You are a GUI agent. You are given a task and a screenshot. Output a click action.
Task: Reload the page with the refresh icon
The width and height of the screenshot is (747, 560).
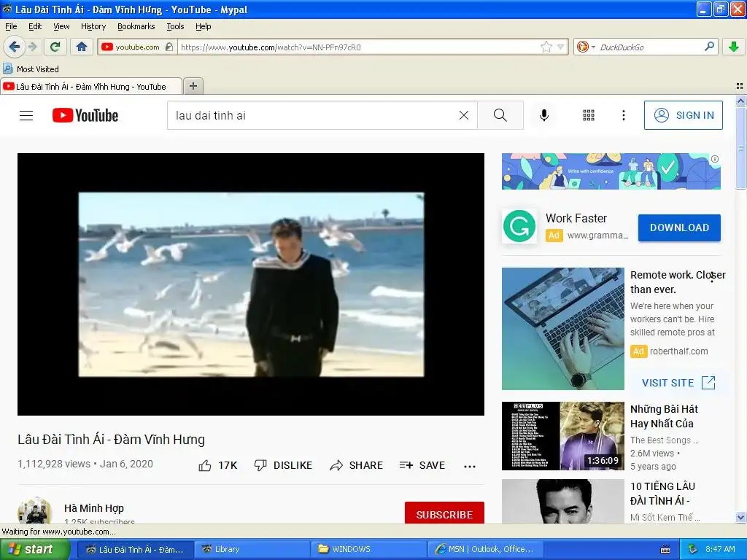coord(55,47)
